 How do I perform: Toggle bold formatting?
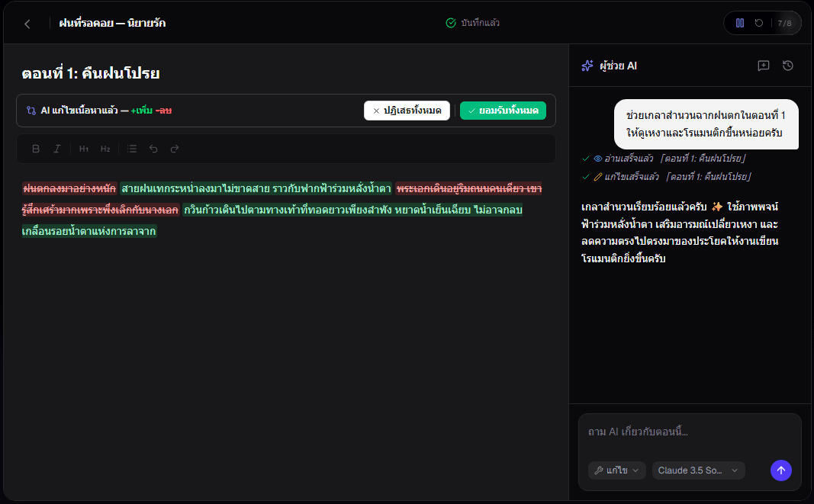[36, 149]
